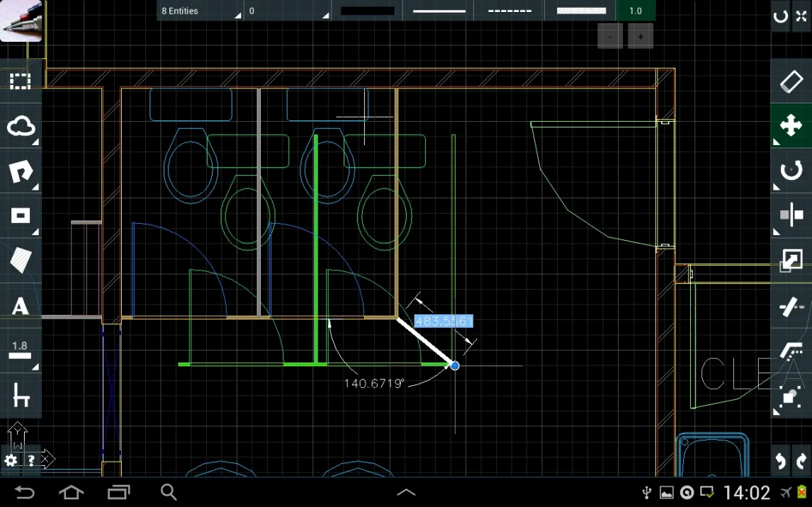
Task: Edit the 483.5561 length input field
Action: click(x=444, y=321)
